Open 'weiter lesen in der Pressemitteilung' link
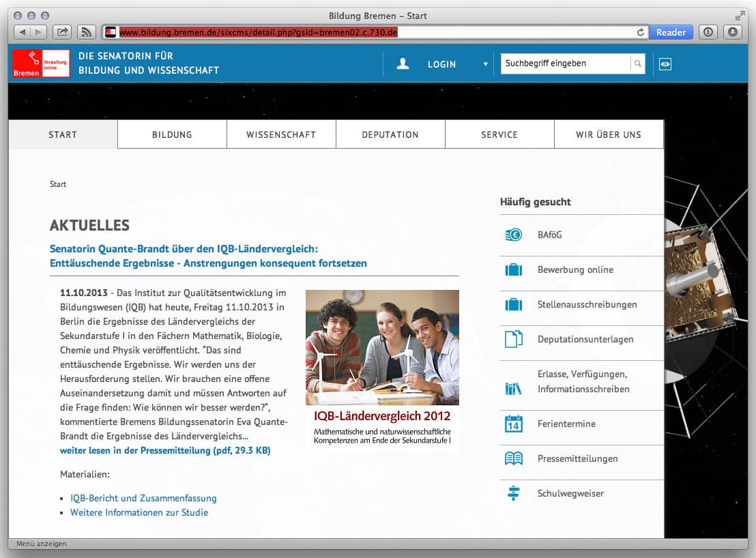 click(x=165, y=451)
